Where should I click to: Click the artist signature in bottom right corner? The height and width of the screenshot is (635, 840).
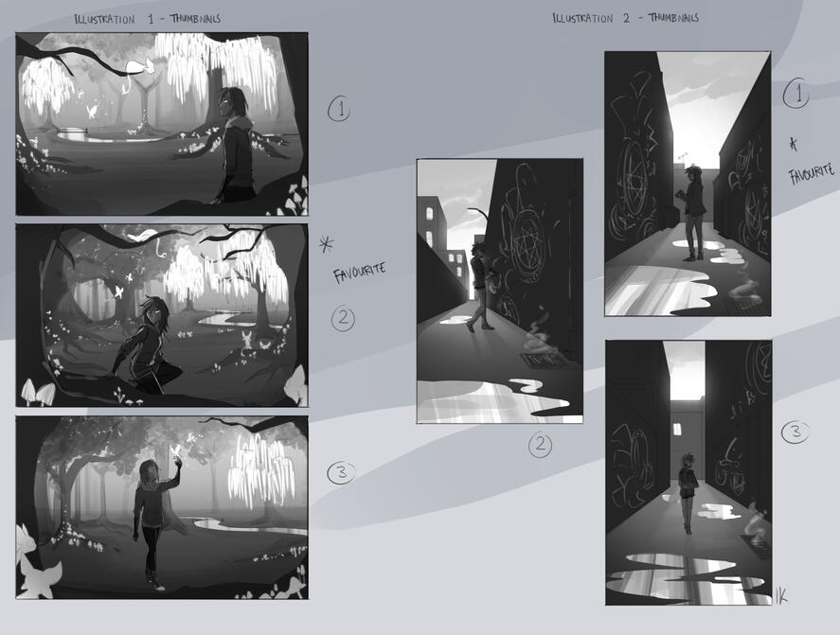click(781, 595)
